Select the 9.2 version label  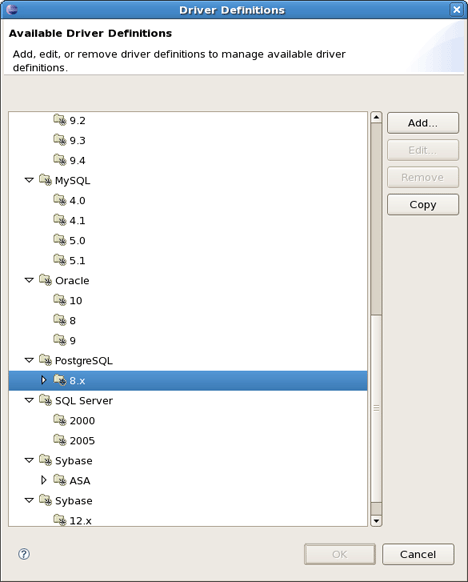pyautogui.click(x=78, y=121)
